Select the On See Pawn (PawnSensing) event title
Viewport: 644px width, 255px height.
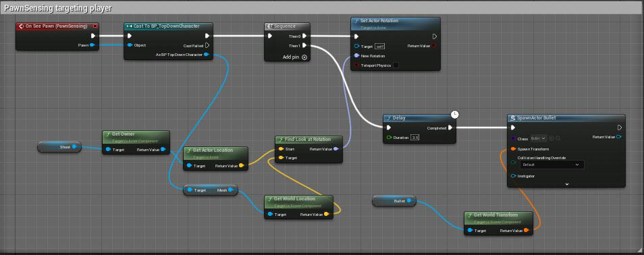click(x=56, y=26)
